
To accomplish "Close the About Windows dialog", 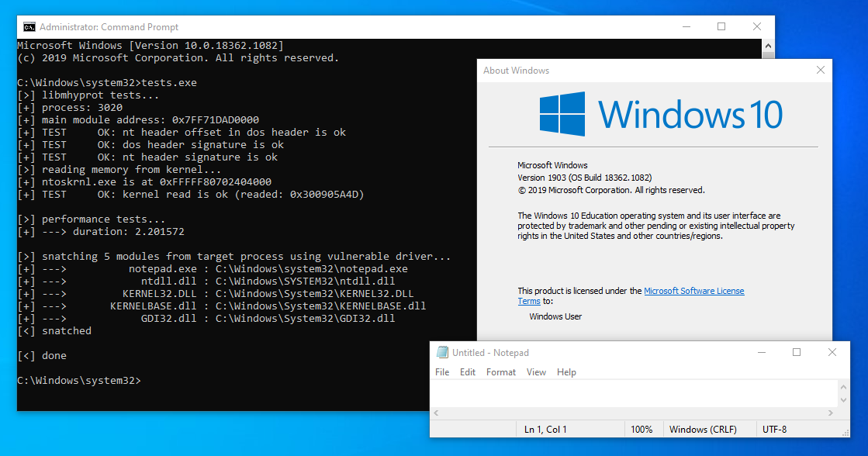I will coord(821,71).
